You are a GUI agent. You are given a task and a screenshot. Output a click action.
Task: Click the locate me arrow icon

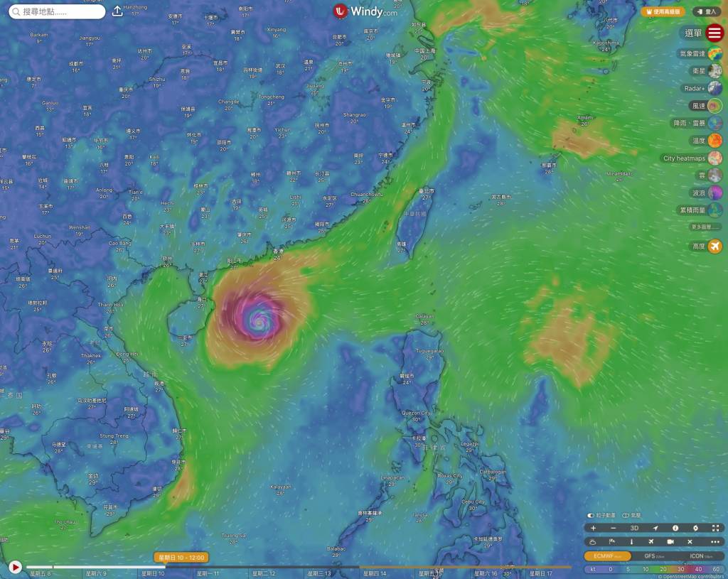pos(655,528)
